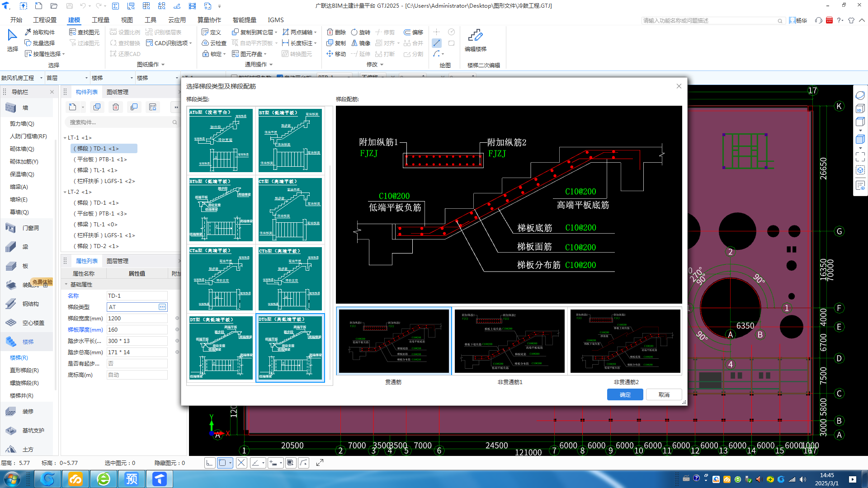The height and width of the screenshot is (488, 868).
Task: Open the 鼓风机房工程 project dropdown
Action: point(22,78)
